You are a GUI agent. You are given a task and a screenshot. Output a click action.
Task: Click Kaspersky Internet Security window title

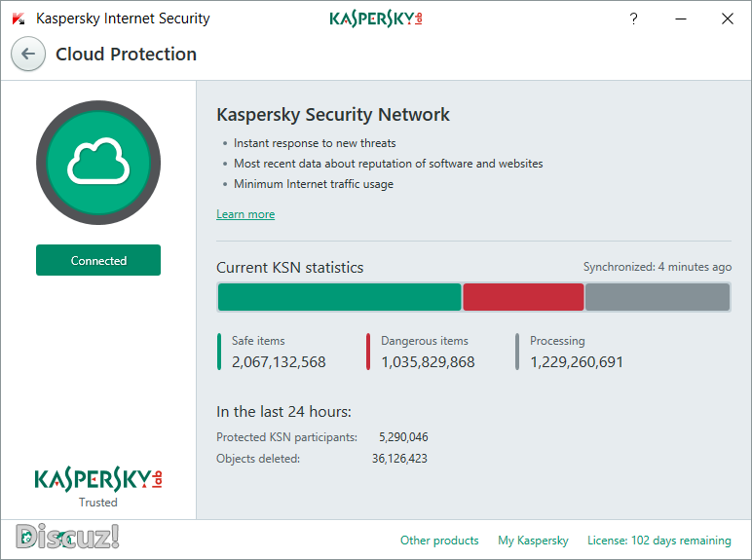point(123,19)
